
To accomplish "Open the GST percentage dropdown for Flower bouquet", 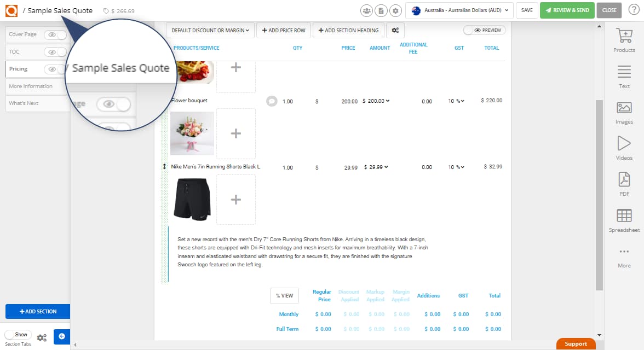I will tap(457, 101).
